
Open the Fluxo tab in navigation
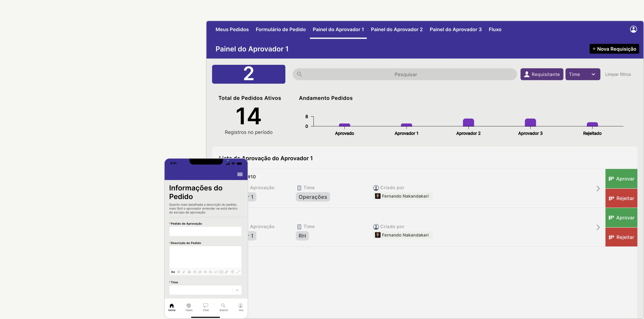[x=494, y=29]
